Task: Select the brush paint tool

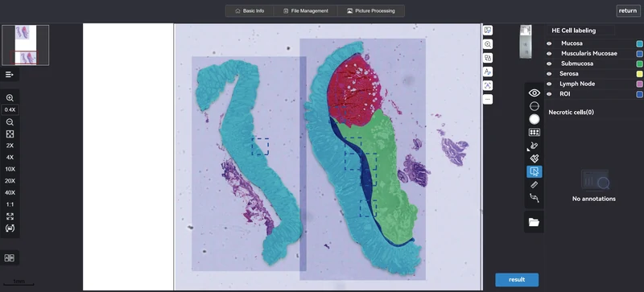Action: click(x=535, y=146)
